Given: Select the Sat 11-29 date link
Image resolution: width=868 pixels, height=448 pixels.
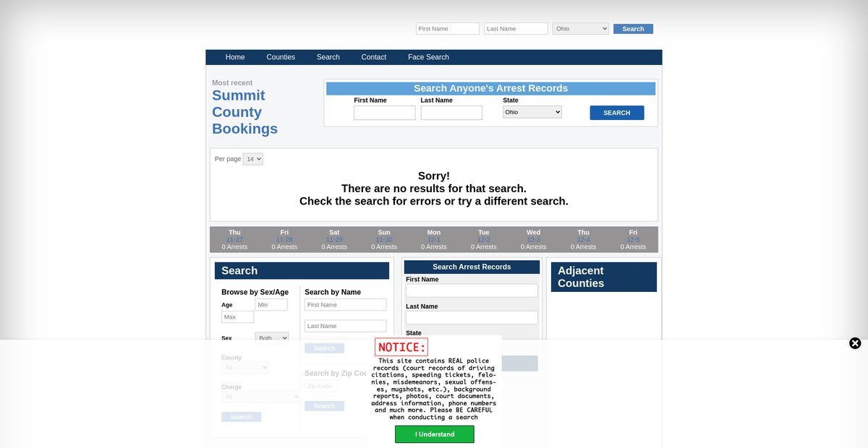Looking at the screenshot, I should 334,239.
